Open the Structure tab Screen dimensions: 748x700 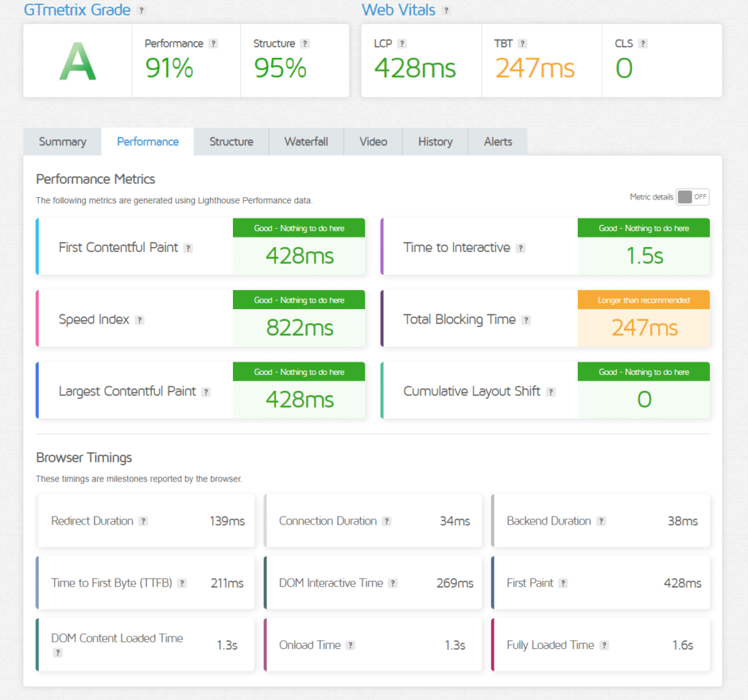coord(232,142)
